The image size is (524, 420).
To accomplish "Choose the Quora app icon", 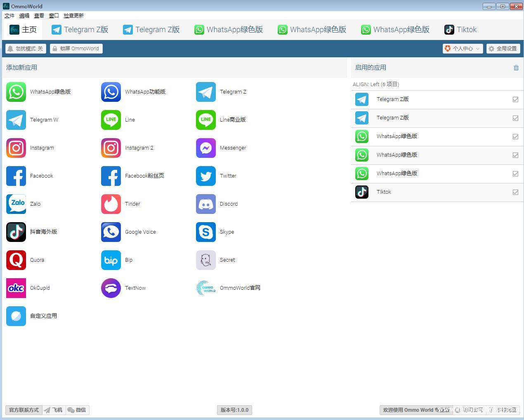I will point(16,260).
